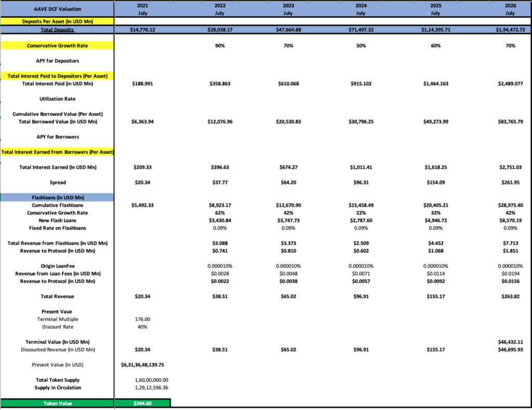Image resolution: width=532 pixels, height=410 pixels.
Task: Select the $261.95 spread value
Action: (510, 183)
